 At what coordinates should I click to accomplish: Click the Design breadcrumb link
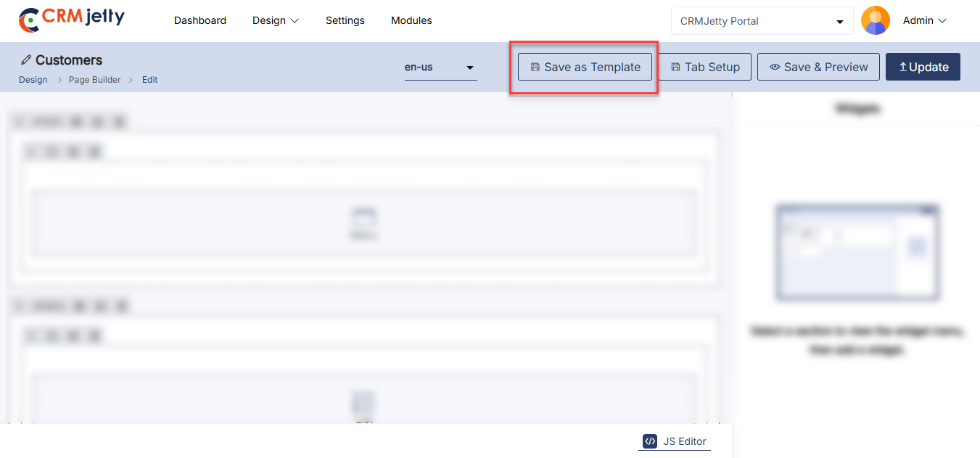click(x=33, y=80)
